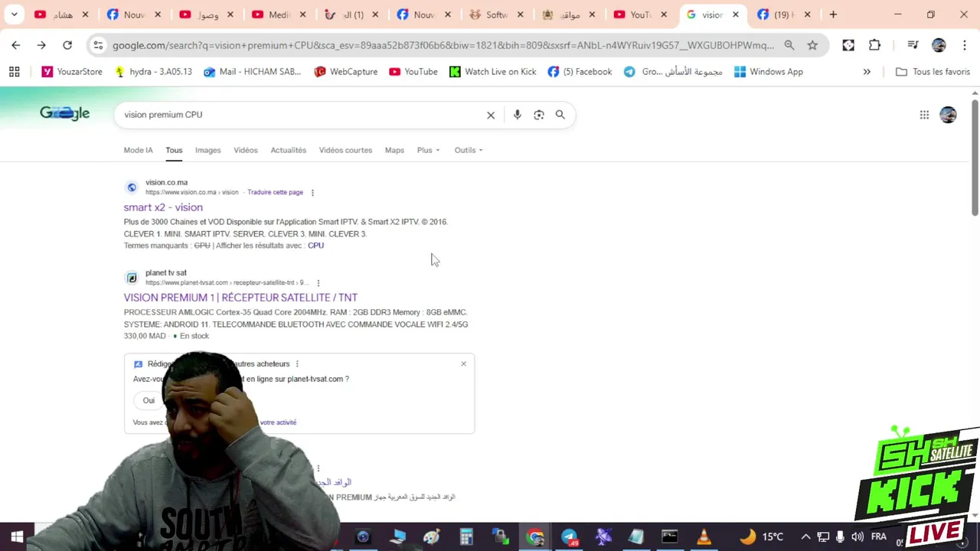Show hidden system tray icons

805,536
